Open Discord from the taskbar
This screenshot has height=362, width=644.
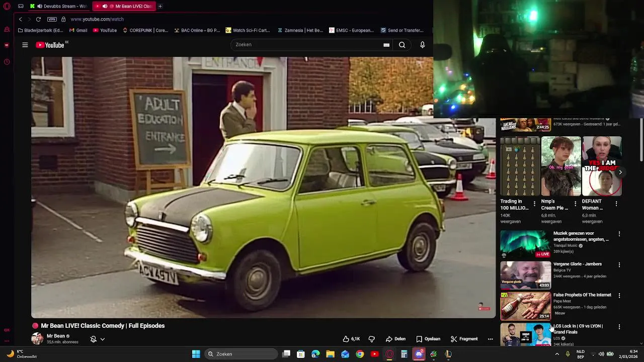[419, 354]
